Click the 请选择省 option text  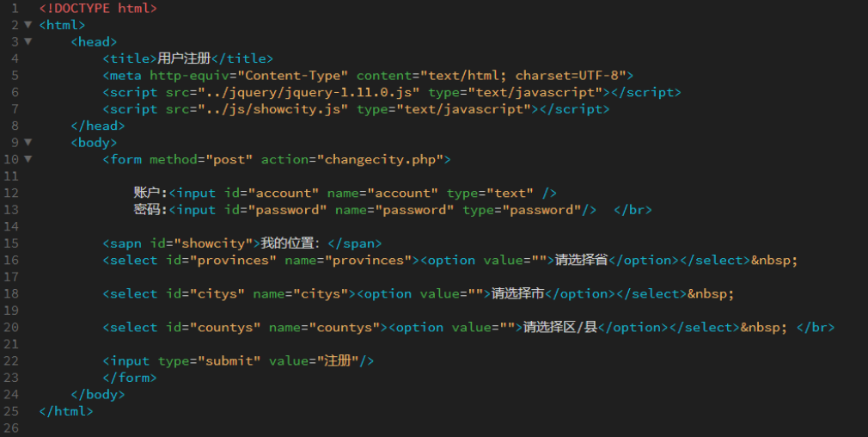(582, 260)
